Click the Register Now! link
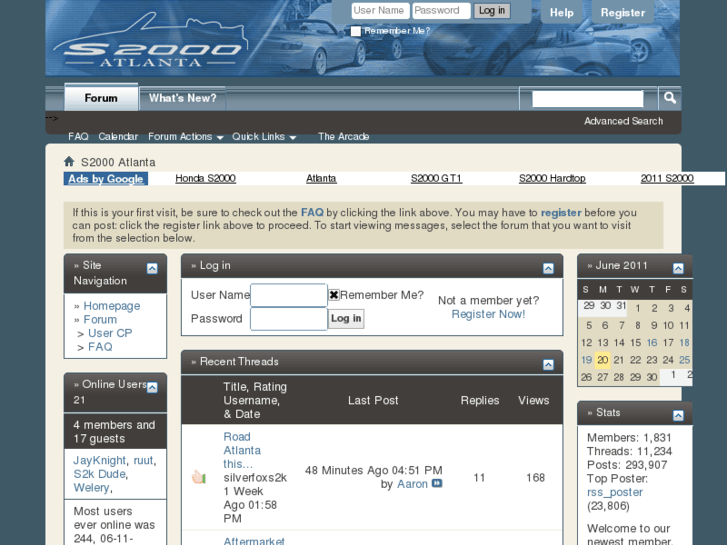727x545 pixels. click(x=488, y=314)
